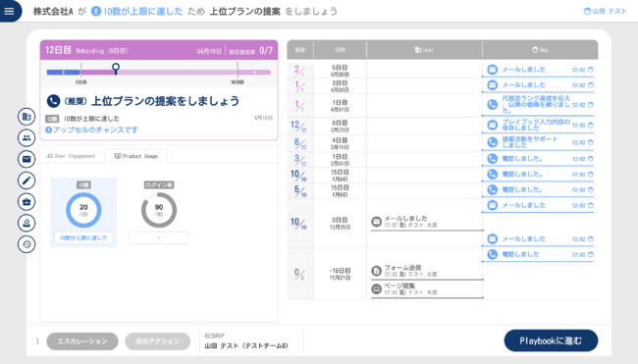Viewport: 638px width, 364px height.
Task: Click the Playbookに進む button
Action: tap(551, 340)
